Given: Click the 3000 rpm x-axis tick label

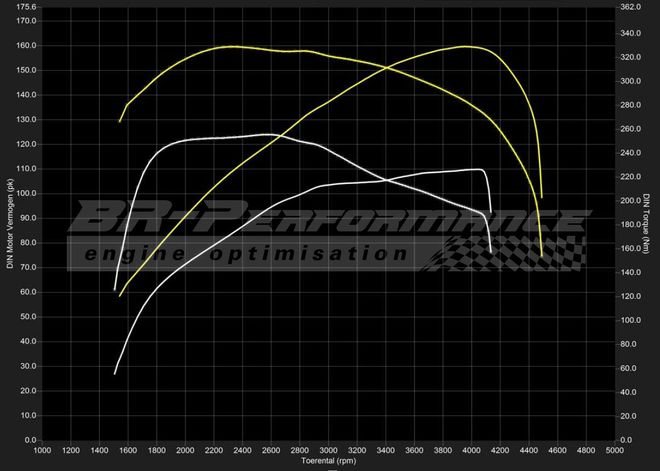Looking at the screenshot, I should coord(328,451).
